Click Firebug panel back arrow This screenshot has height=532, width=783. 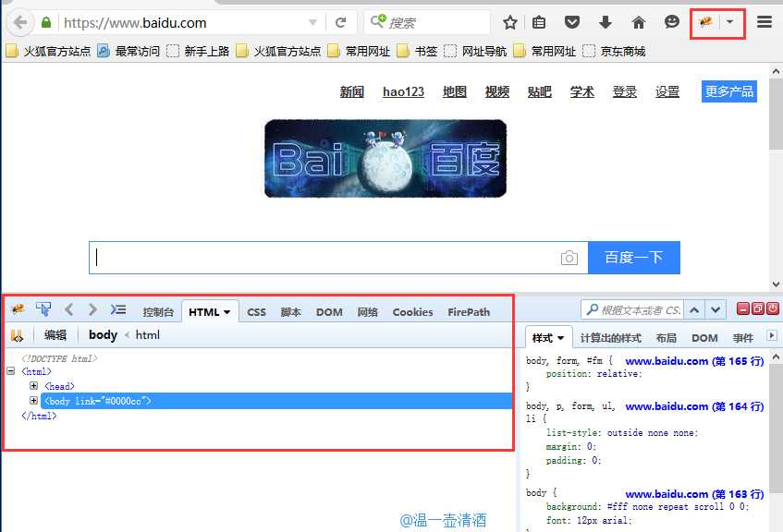69,309
